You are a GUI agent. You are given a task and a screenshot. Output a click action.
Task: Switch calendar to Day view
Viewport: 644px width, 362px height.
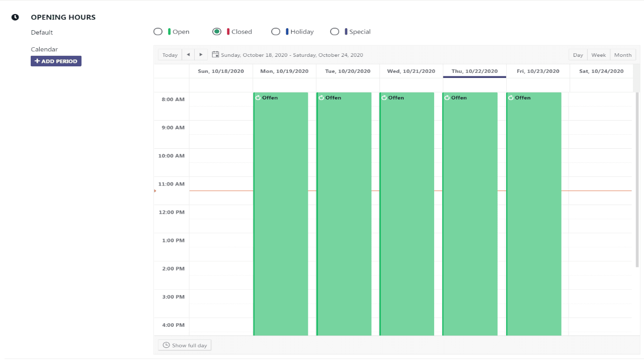click(x=578, y=55)
